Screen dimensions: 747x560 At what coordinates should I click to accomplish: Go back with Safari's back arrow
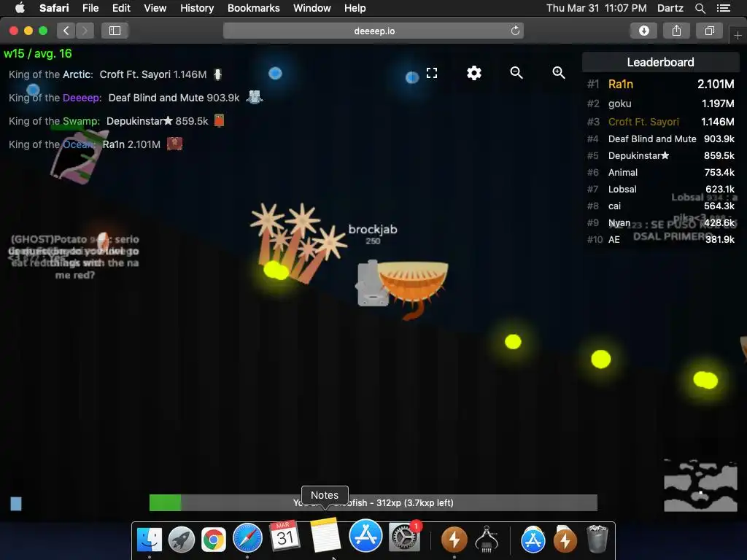pos(66,31)
